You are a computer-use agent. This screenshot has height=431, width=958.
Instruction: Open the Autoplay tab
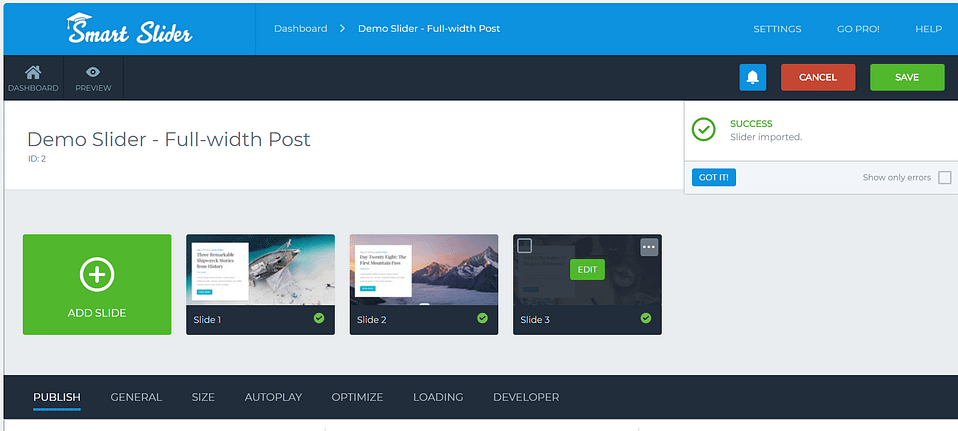coord(273,397)
